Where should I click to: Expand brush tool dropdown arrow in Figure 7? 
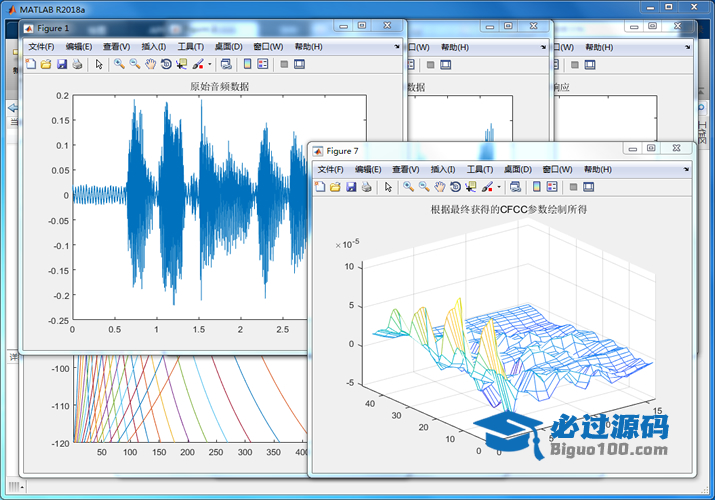[498, 187]
